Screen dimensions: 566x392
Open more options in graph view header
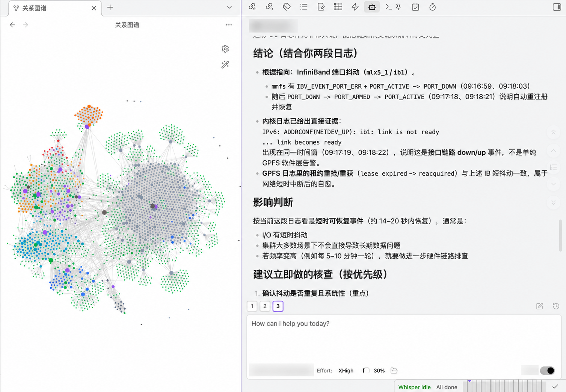point(229,25)
